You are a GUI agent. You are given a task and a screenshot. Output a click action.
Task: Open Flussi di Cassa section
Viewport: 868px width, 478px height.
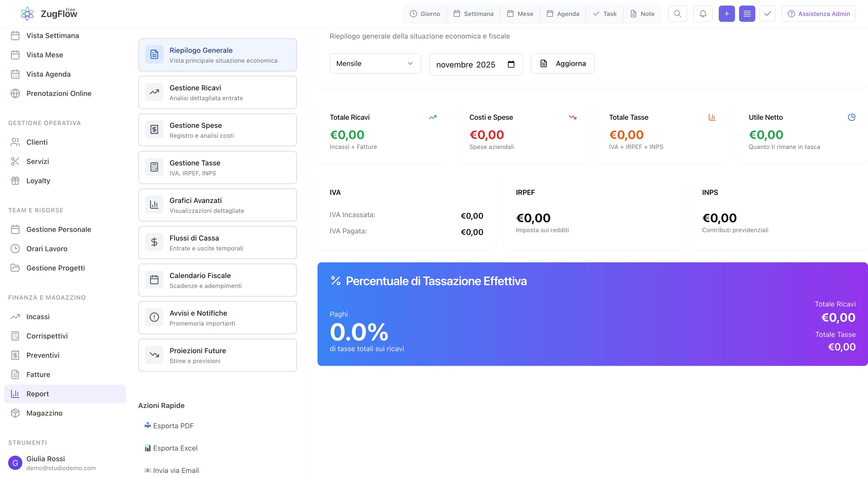click(x=217, y=243)
